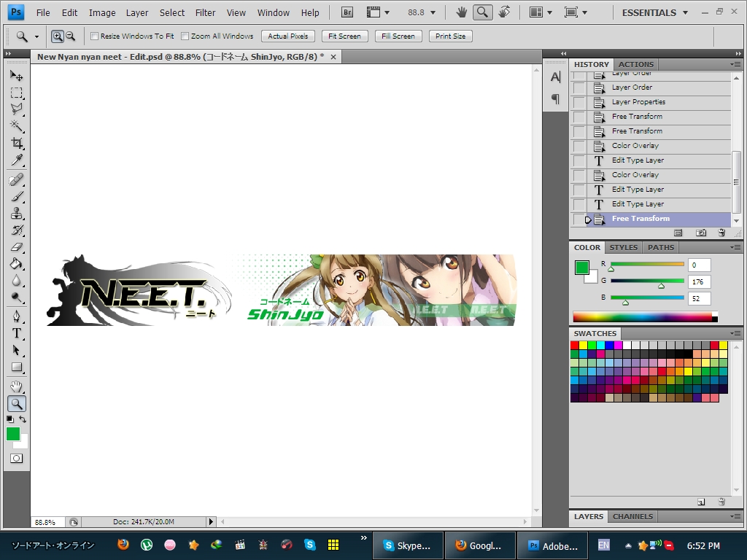Viewport: 747px width, 560px height.
Task: Enable Zoom All Windows
Action: tap(185, 36)
